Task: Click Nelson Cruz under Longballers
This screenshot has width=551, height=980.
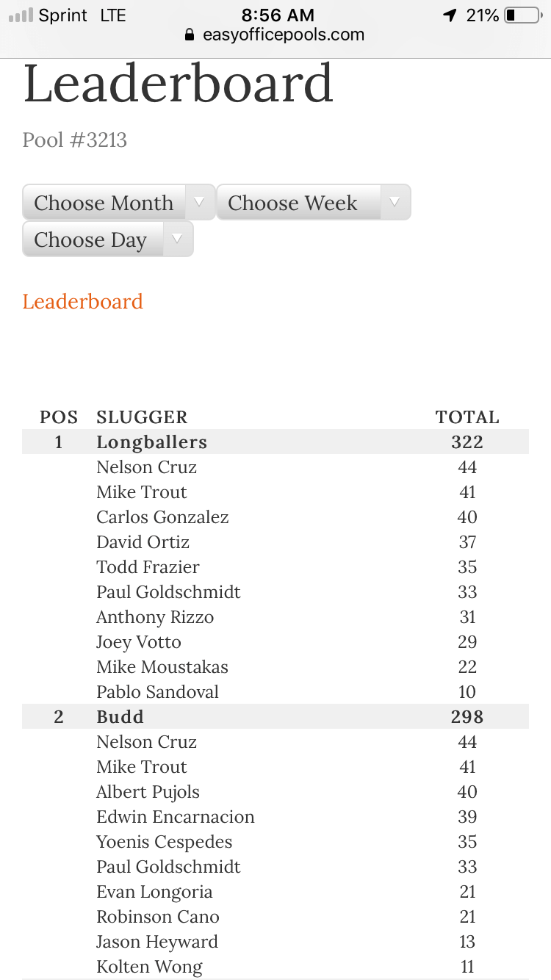Action: (146, 467)
